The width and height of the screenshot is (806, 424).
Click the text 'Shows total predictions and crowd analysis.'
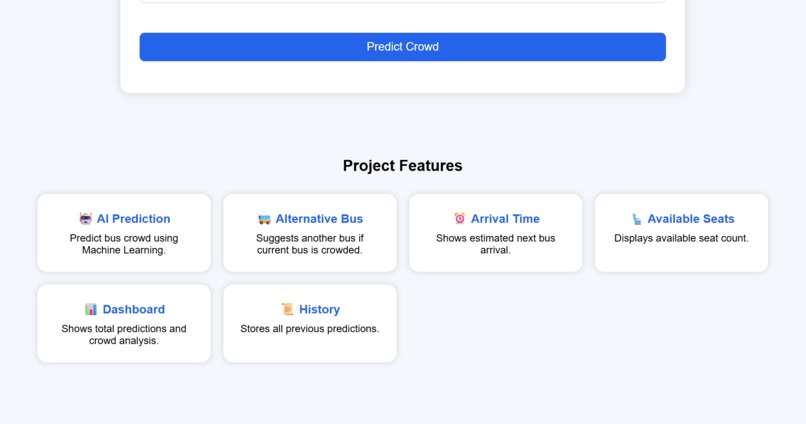click(124, 335)
